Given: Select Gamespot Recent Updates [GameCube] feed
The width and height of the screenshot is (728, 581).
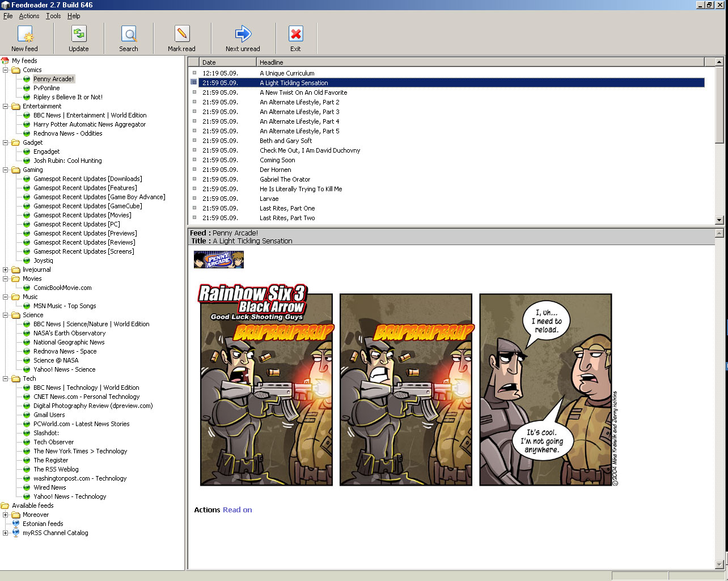Looking at the screenshot, I should point(88,206).
